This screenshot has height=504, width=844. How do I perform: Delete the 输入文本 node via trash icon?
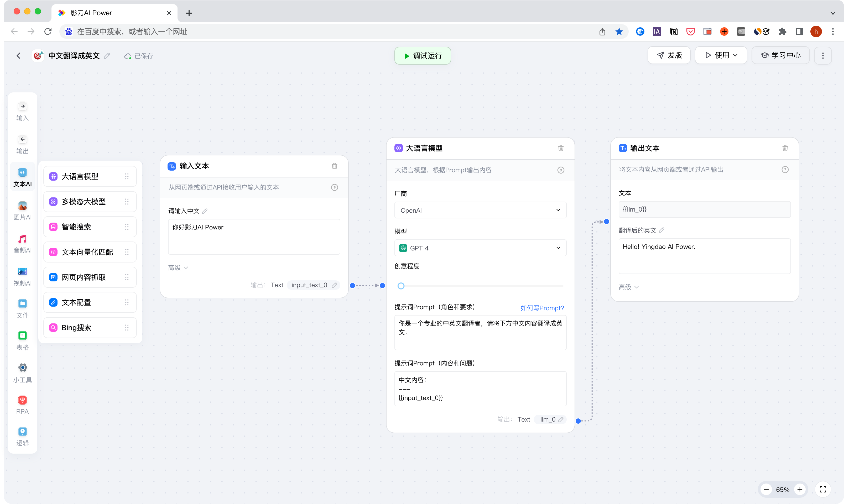click(334, 166)
